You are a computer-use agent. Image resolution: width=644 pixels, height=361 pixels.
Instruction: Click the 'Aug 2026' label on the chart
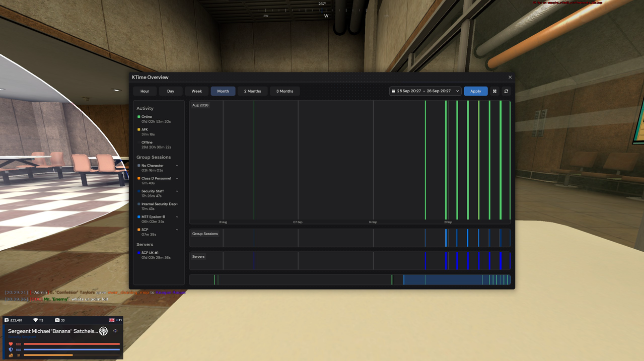tap(200, 105)
